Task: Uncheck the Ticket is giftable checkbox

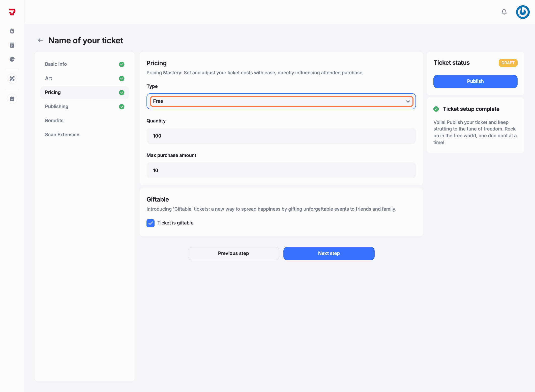Action: click(x=151, y=223)
